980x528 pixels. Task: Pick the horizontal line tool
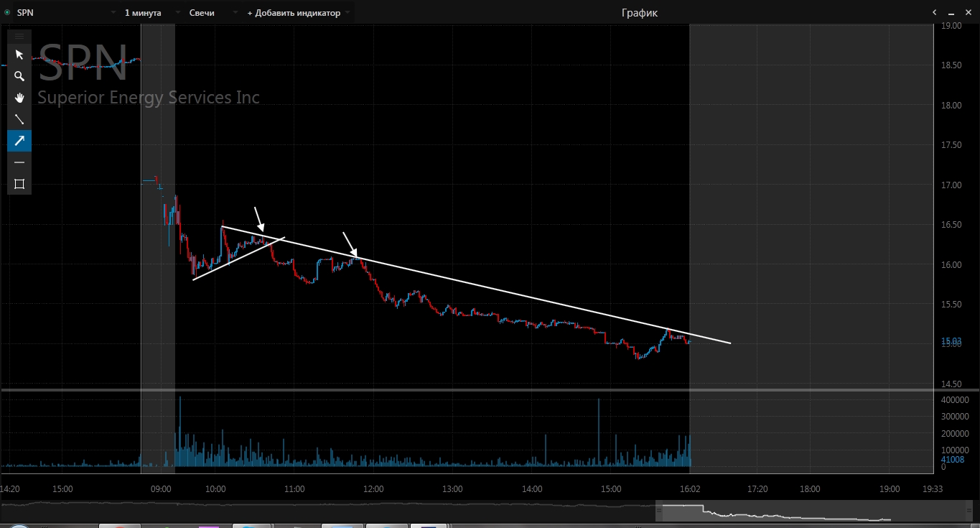click(x=19, y=162)
